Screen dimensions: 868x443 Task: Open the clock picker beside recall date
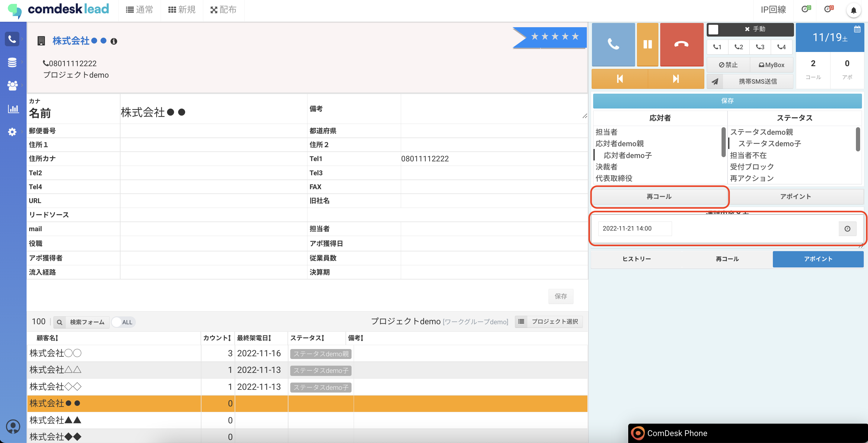(x=847, y=228)
